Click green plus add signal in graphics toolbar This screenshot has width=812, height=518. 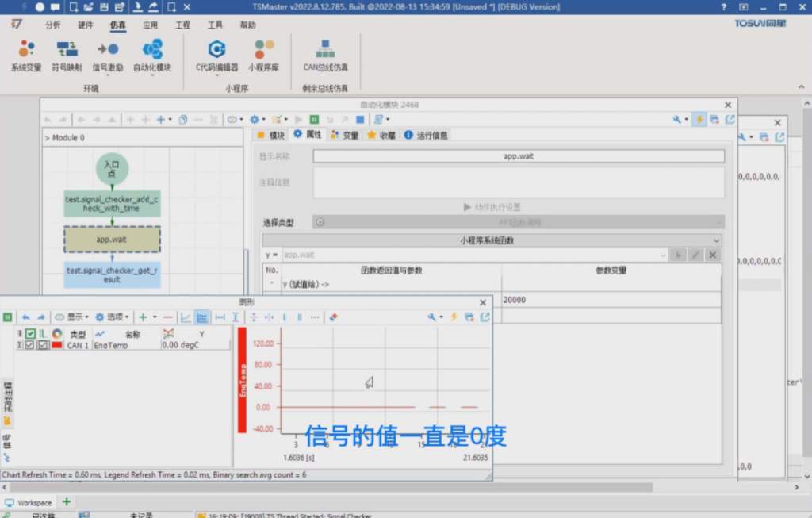[143, 317]
